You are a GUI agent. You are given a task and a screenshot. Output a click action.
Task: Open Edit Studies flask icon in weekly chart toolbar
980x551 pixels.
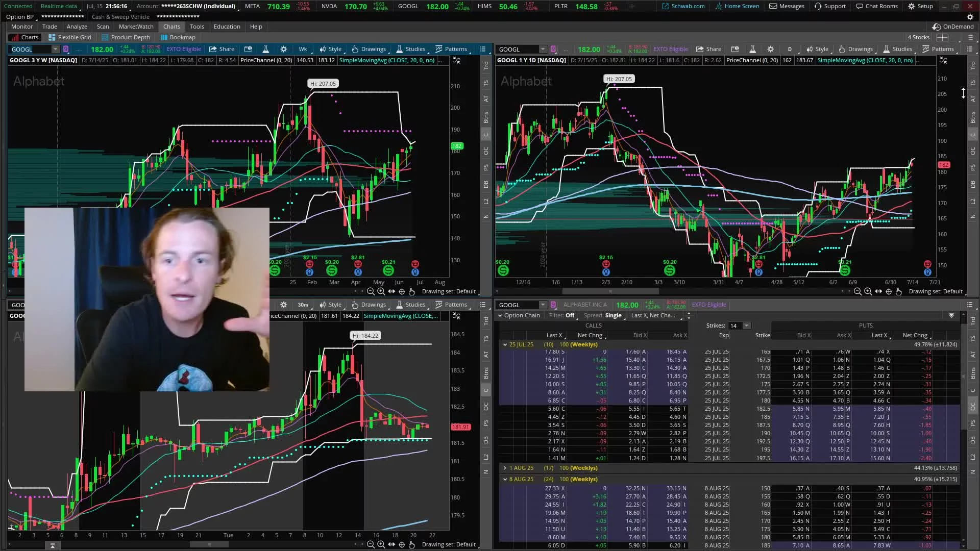click(265, 49)
